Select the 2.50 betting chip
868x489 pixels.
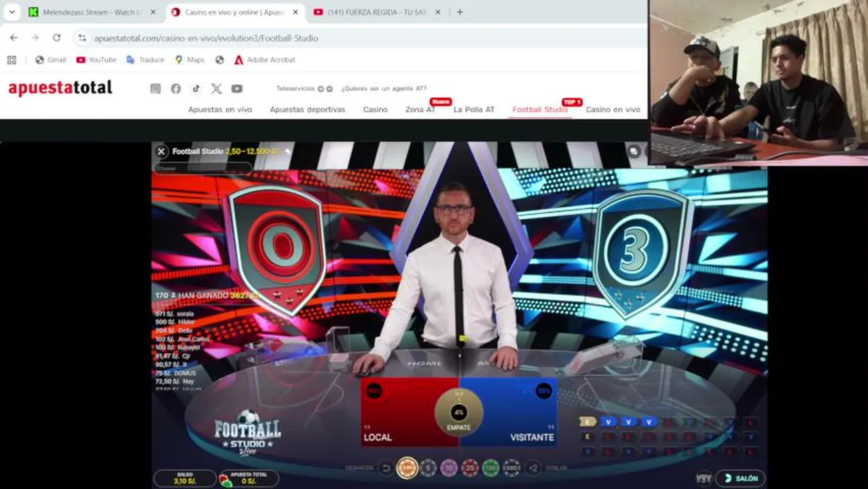(x=408, y=468)
